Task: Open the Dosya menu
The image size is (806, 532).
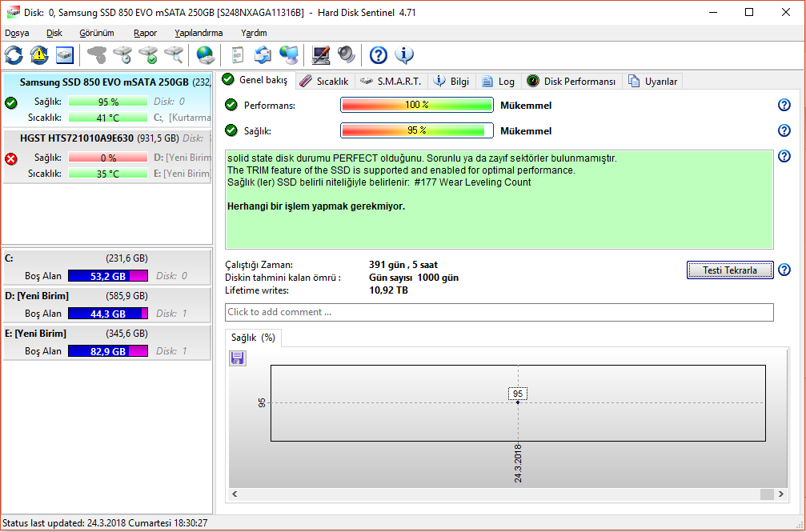Action: point(17,33)
